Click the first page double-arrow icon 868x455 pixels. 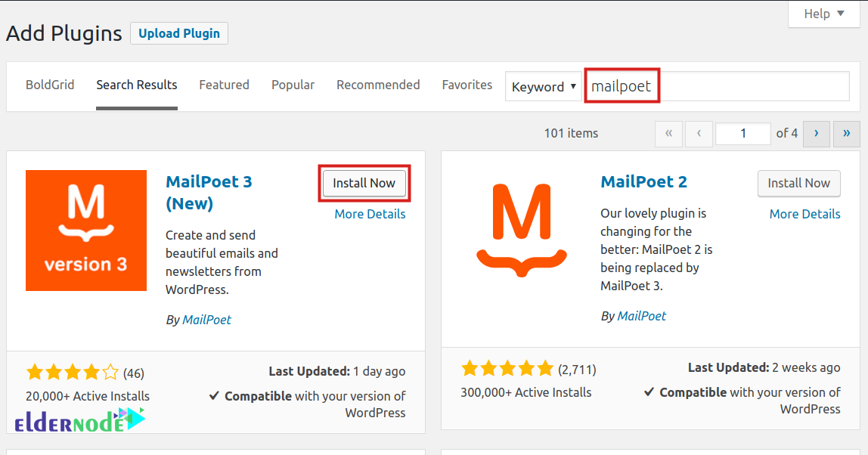pos(668,134)
